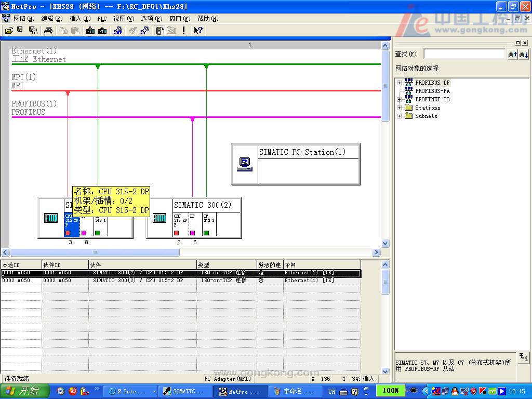
Task: Click the Windows 开始 Start button
Action: [x=25, y=391]
